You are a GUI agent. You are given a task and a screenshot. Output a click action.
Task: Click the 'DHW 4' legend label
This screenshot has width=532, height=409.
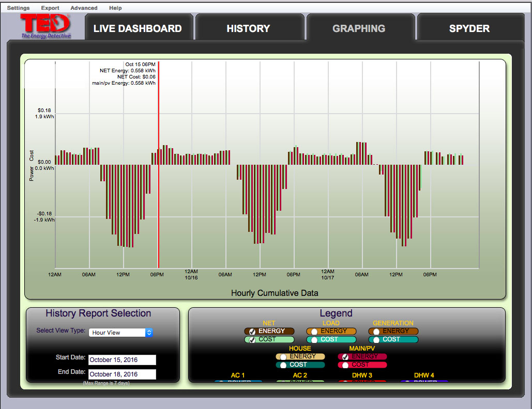coord(424,375)
